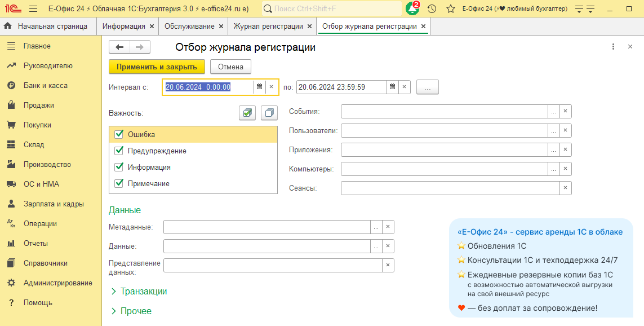Open the Операции section

tap(51, 224)
